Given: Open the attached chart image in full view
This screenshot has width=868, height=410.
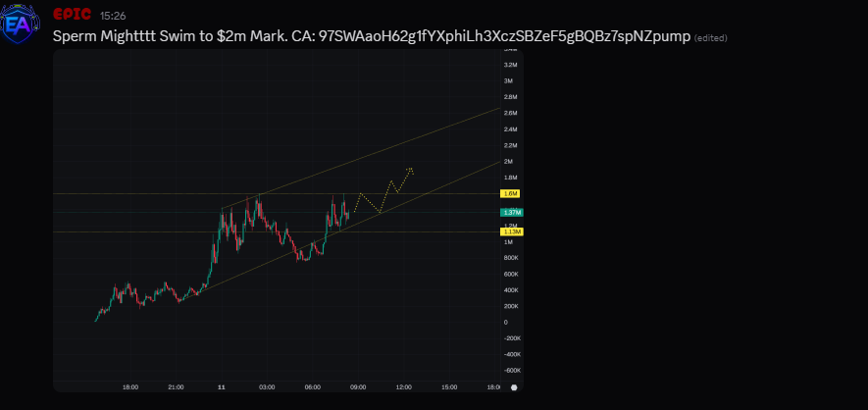Looking at the screenshot, I should pyautogui.click(x=287, y=221).
